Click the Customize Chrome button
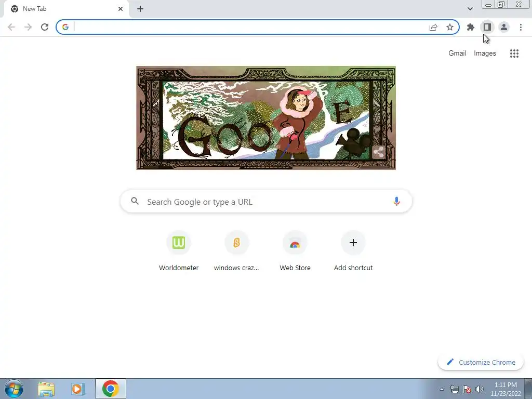The width and height of the screenshot is (532, 399). coord(481,362)
